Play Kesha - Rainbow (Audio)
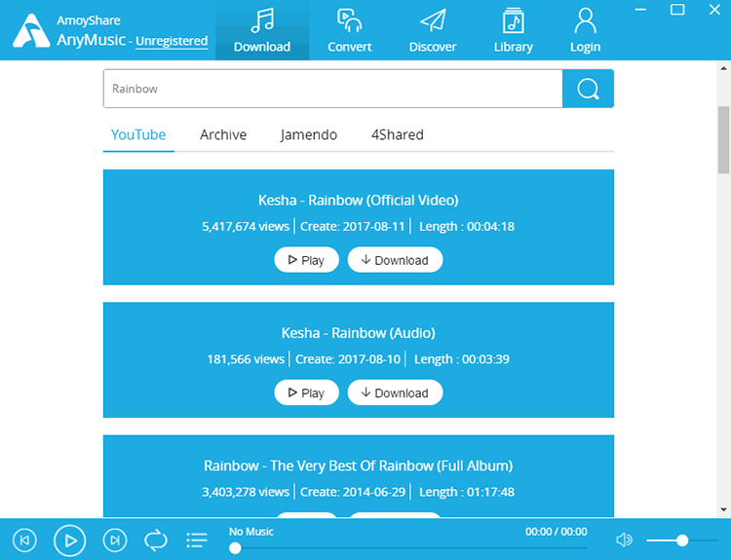This screenshot has height=560, width=731. coord(306,392)
